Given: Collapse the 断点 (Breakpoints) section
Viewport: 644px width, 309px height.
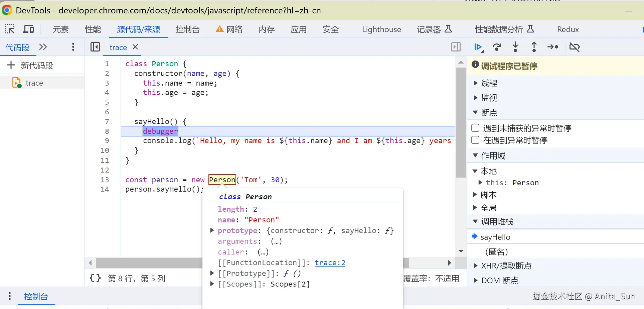Looking at the screenshot, I should click(x=476, y=112).
